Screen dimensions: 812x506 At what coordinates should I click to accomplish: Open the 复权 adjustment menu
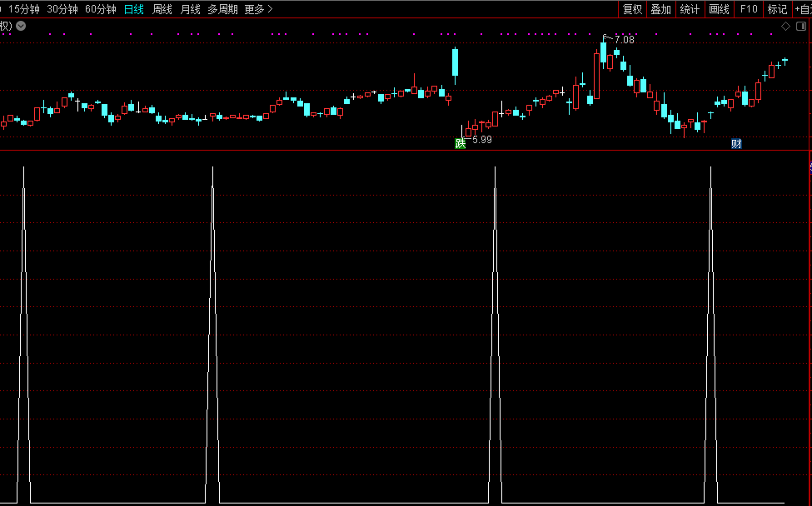(633, 9)
